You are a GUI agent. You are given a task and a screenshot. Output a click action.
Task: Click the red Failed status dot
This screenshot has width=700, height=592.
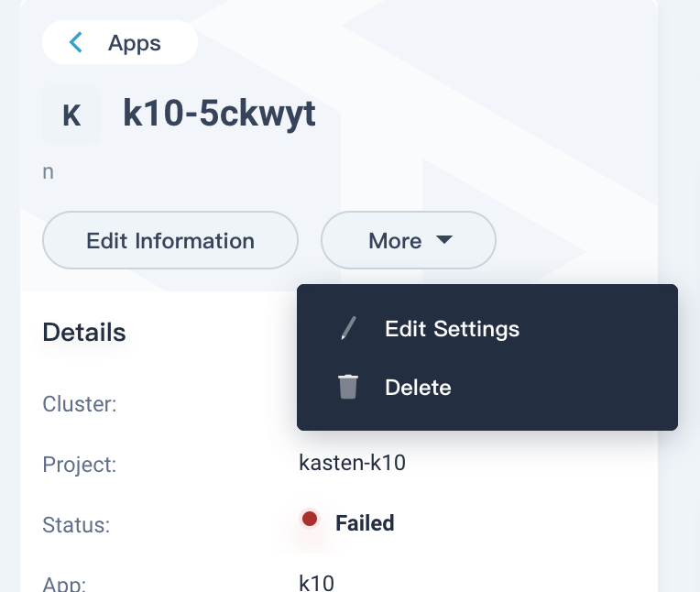point(310,520)
